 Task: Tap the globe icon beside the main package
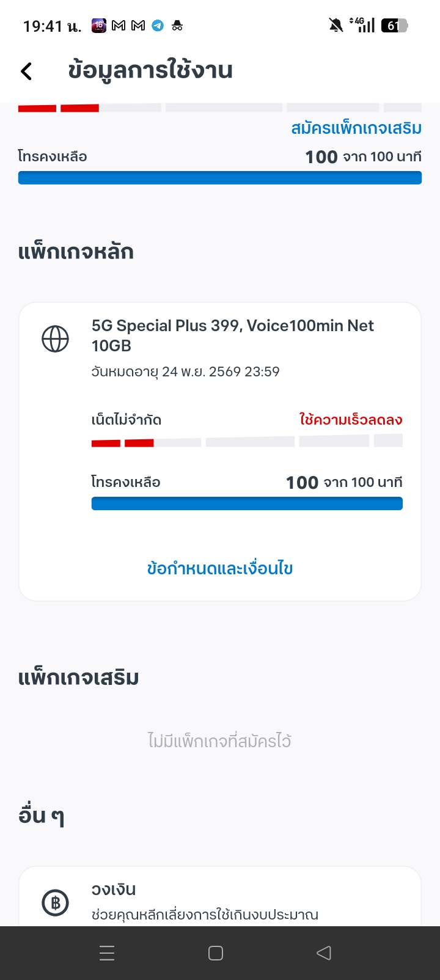click(x=55, y=338)
